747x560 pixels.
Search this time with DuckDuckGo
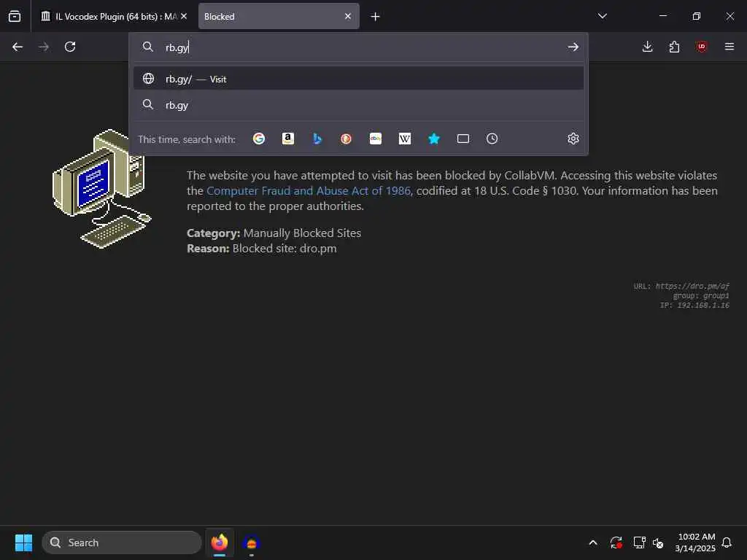tap(347, 139)
